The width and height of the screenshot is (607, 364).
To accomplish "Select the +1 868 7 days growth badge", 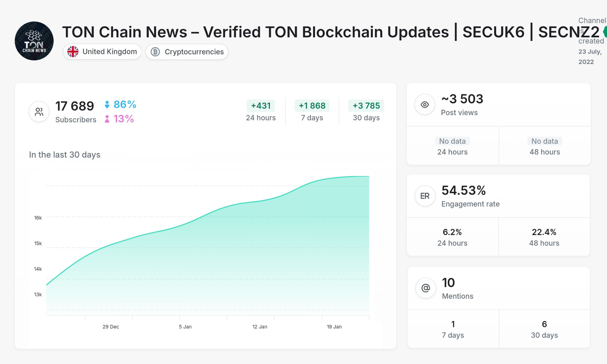I will tap(312, 106).
